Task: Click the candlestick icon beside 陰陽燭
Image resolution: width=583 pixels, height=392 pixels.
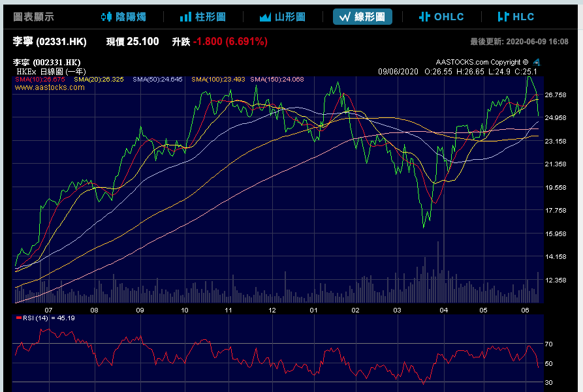Action: (x=106, y=17)
